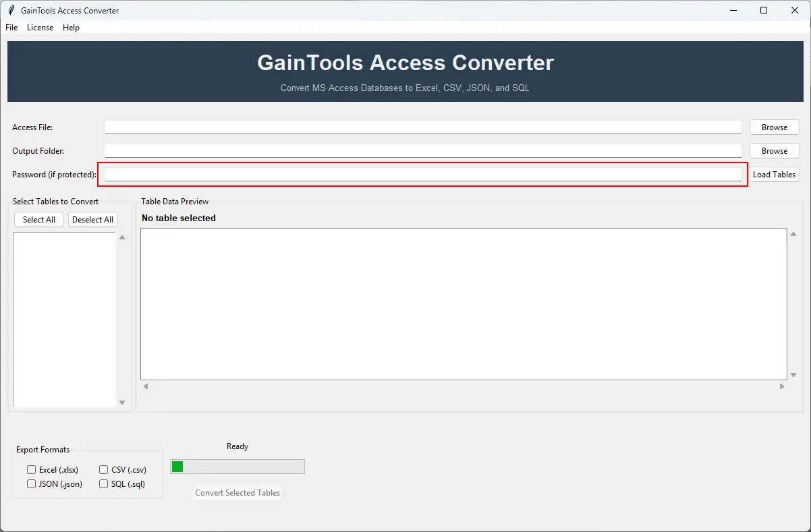The height and width of the screenshot is (532, 811).
Task: Click the Select All tables button
Action: click(39, 220)
